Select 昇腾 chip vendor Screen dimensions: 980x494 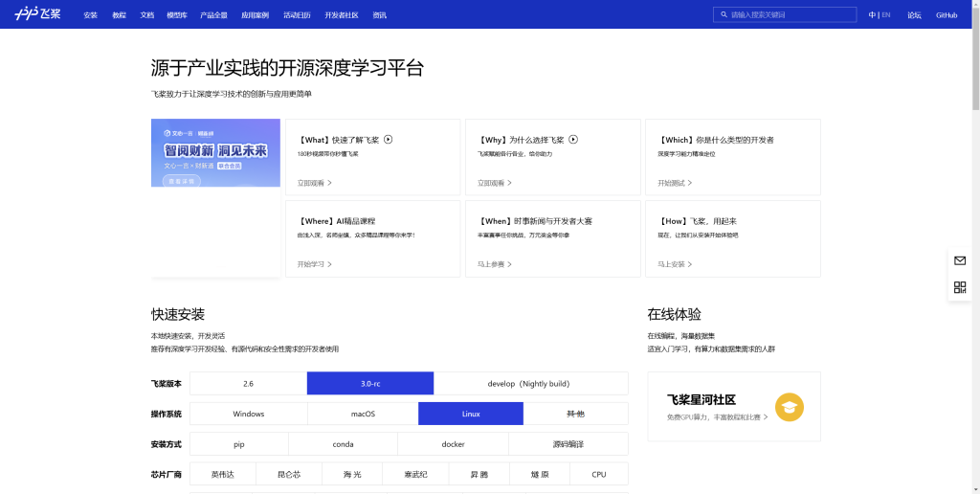479,475
